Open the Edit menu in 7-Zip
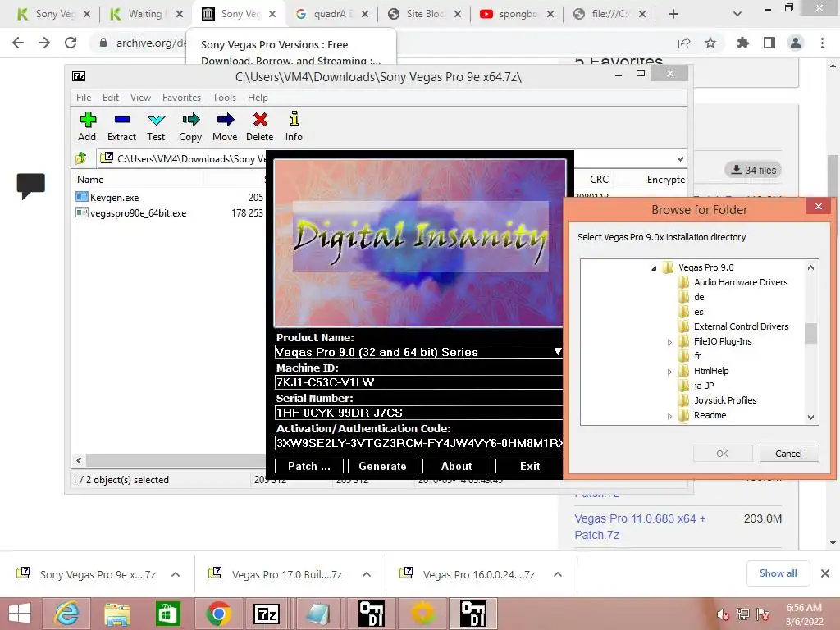This screenshot has height=630, width=840. click(111, 98)
